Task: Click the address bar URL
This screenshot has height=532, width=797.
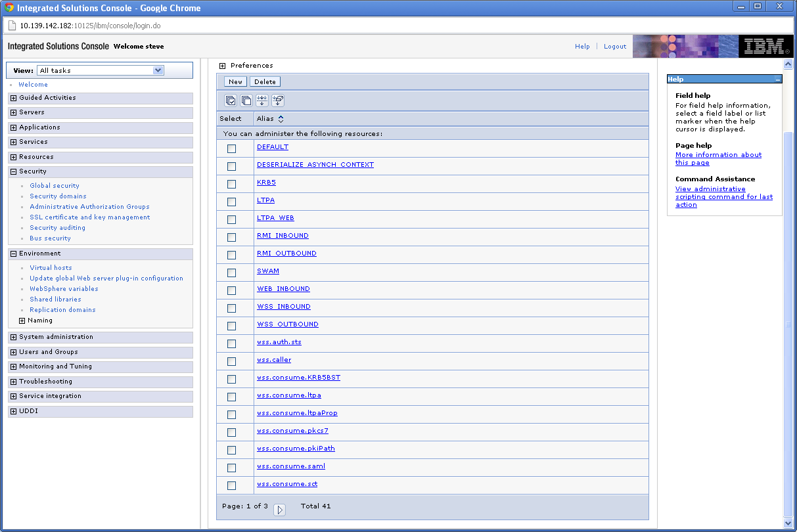Action: (90, 26)
